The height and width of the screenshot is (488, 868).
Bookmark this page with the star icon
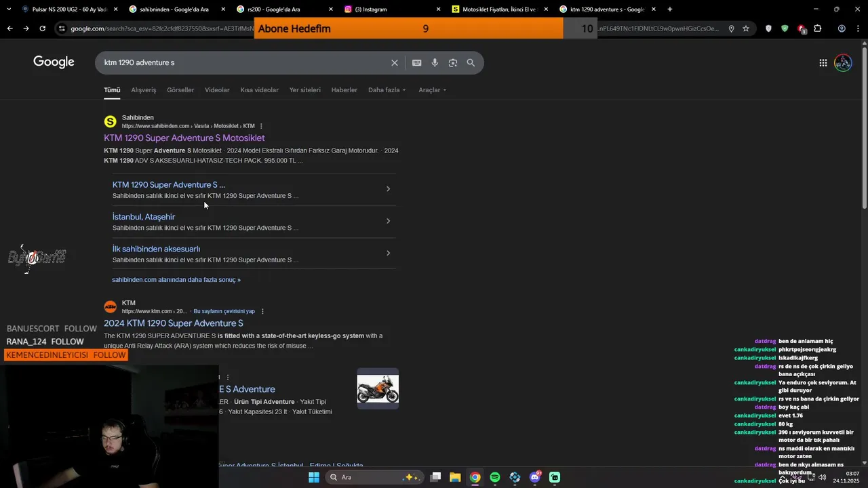pyautogui.click(x=746, y=28)
